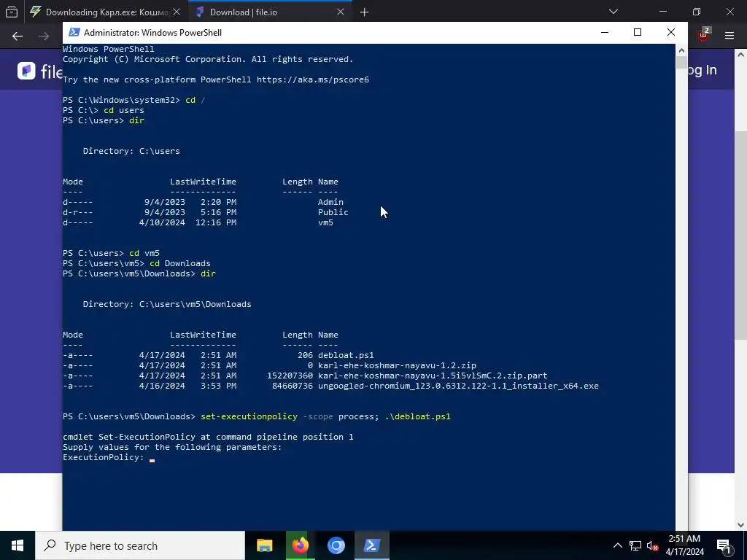Click the PowerShell window title icon

coord(74,32)
